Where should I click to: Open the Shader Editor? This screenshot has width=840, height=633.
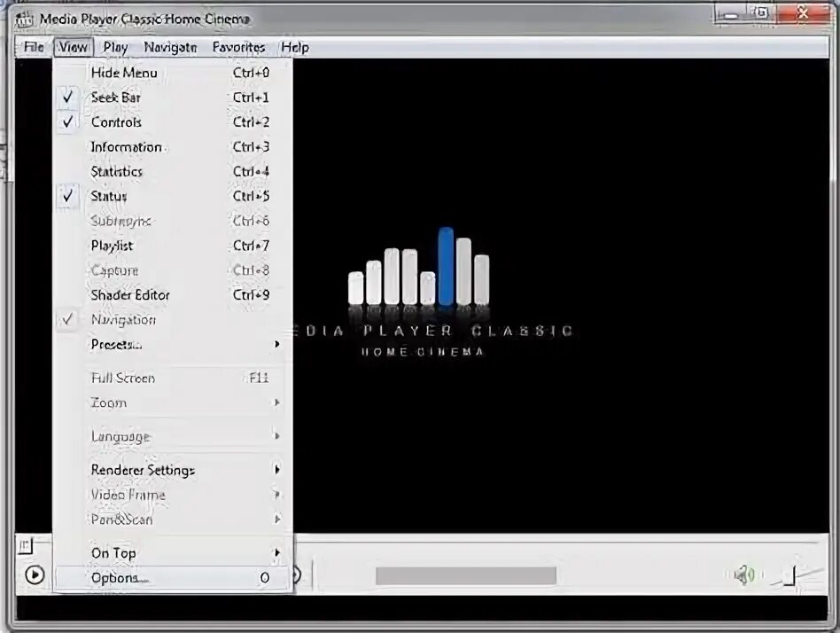173,295
